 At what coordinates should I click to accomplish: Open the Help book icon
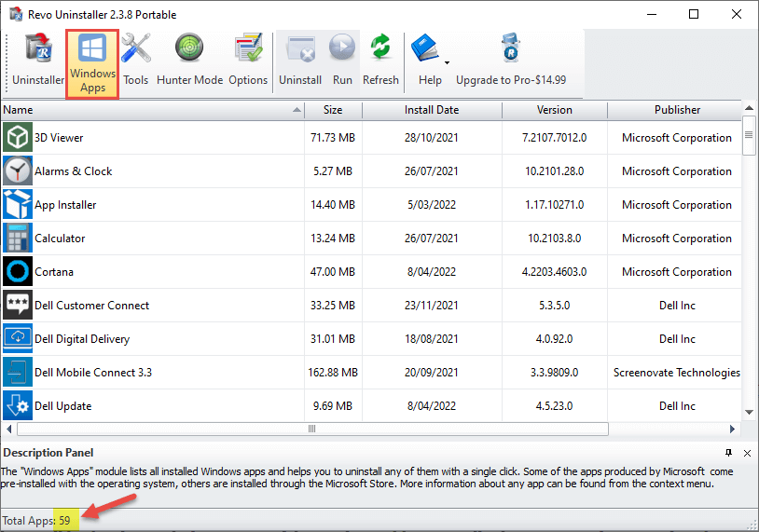tap(425, 48)
